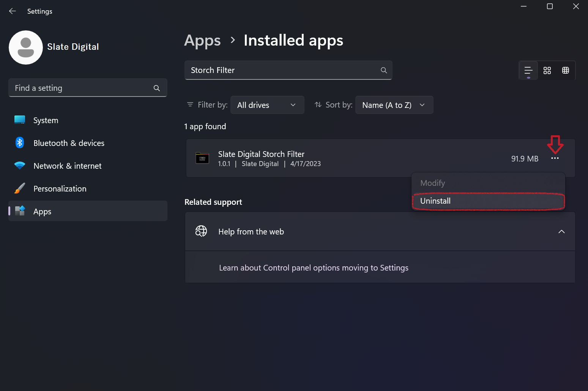
Task: Switch to tiles view layout
Action: 566,70
